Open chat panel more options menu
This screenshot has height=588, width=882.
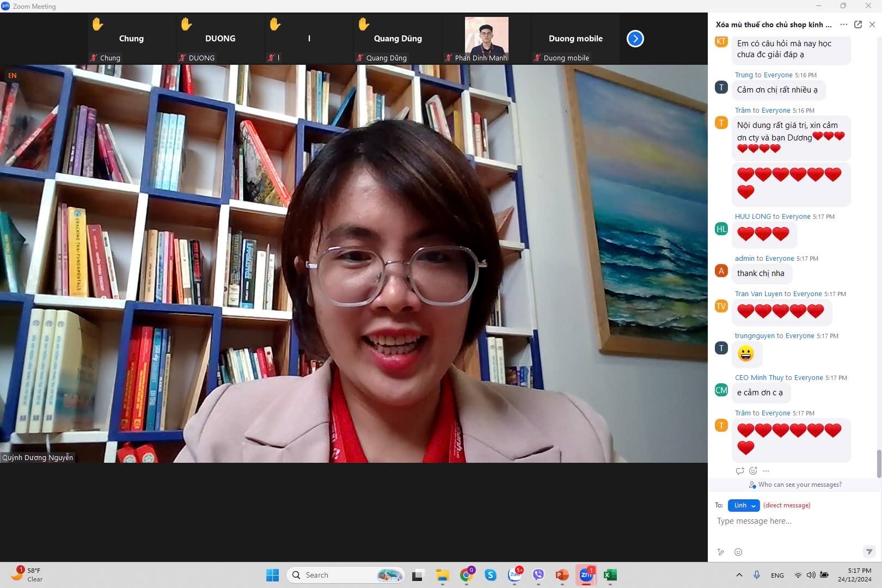(x=843, y=24)
